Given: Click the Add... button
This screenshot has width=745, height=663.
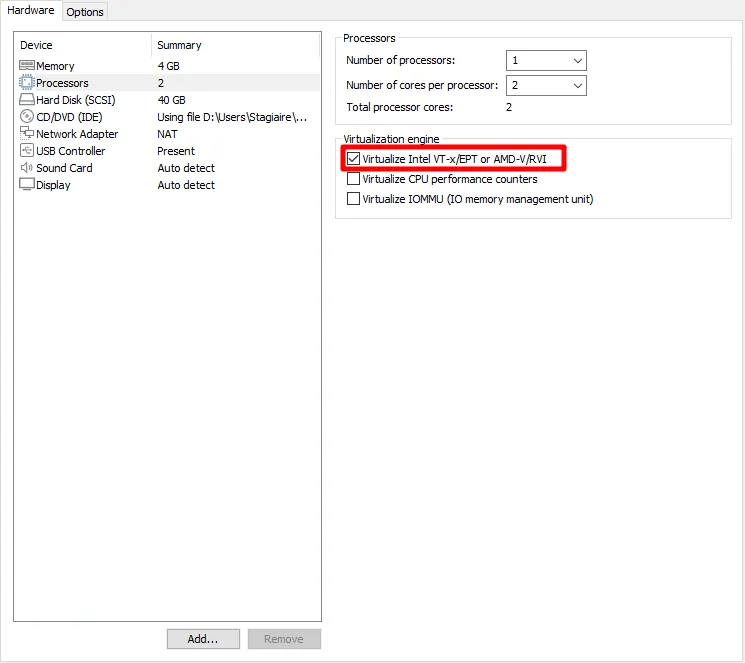Looking at the screenshot, I should [203, 639].
